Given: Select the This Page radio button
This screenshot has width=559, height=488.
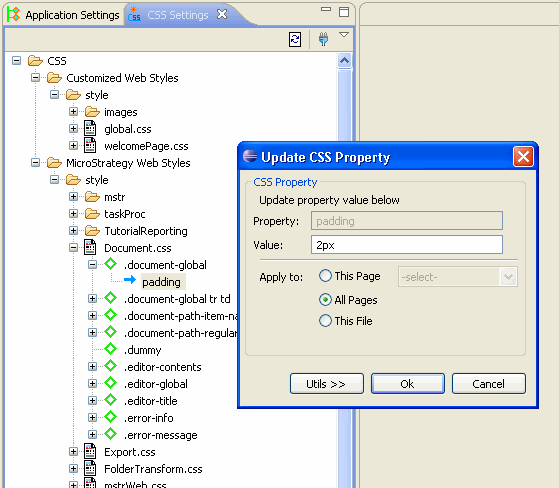Looking at the screenshot, I should click(325, 276).
